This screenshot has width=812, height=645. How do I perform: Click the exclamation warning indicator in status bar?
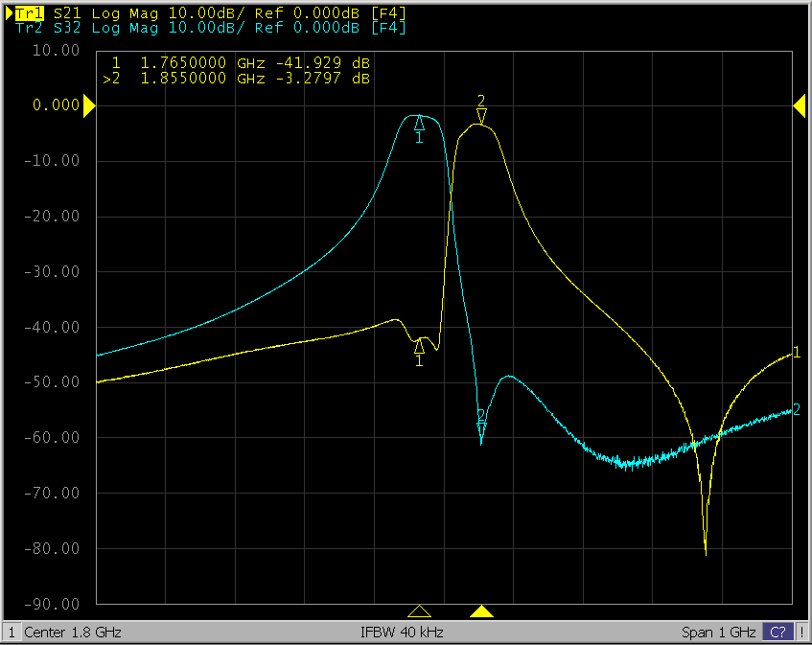point(801,633)
